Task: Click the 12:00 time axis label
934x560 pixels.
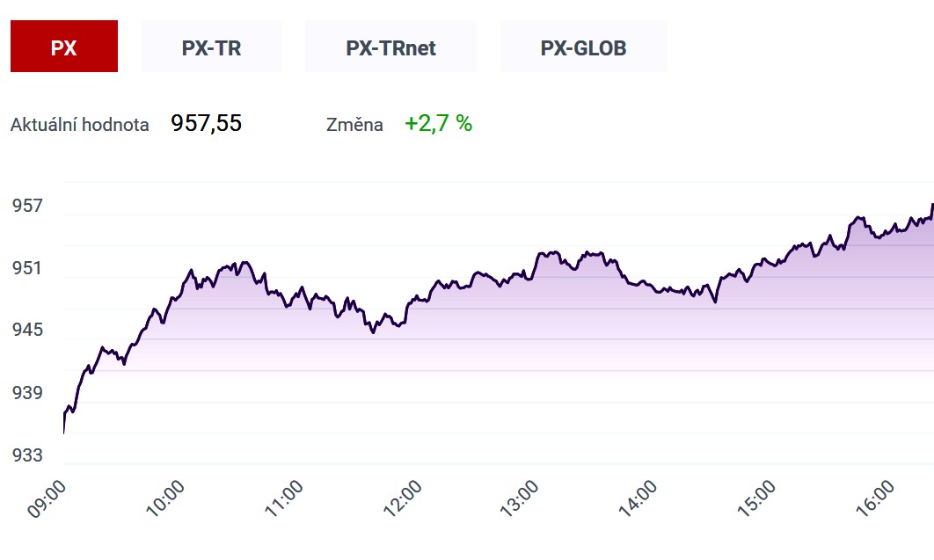Action: coord(402,498)
